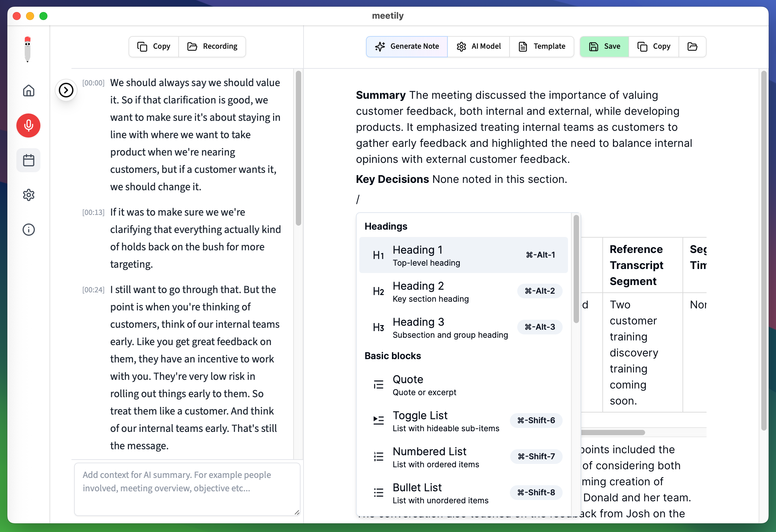This screenshot has height=532, width=776.
Task: Choose a note Template
Action: 542,46
